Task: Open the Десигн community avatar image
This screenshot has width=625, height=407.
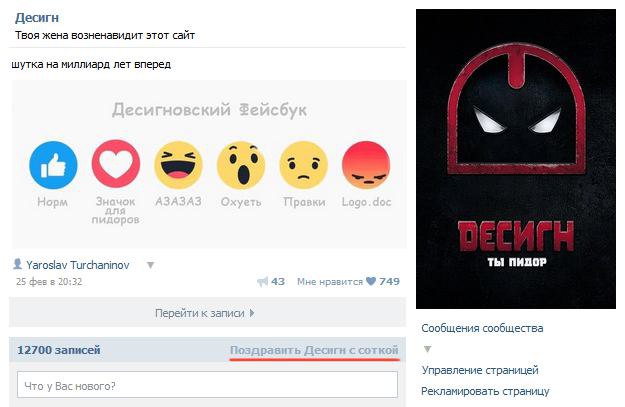Action: click(516, 159)
